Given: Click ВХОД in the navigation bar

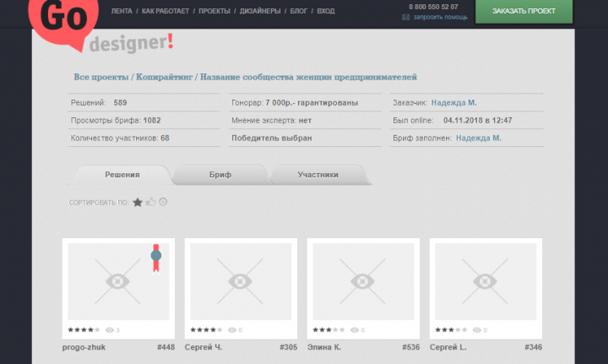Looking at the screenshot, I should click(x=326, y=11).
